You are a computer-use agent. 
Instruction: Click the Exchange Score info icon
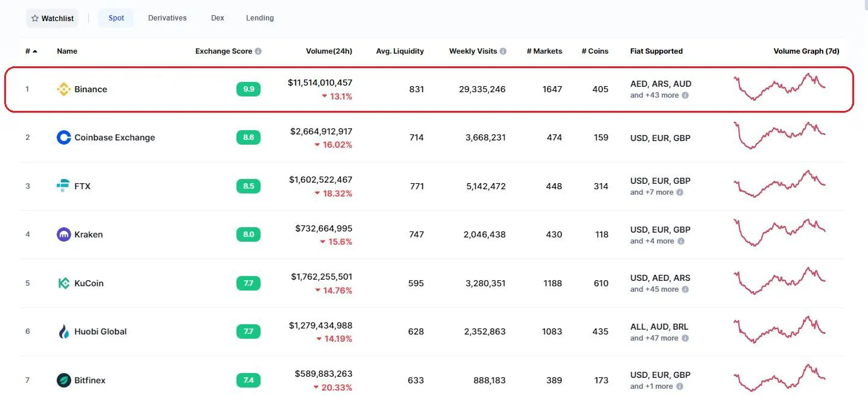pyautogui.click(x=258, y=51)
